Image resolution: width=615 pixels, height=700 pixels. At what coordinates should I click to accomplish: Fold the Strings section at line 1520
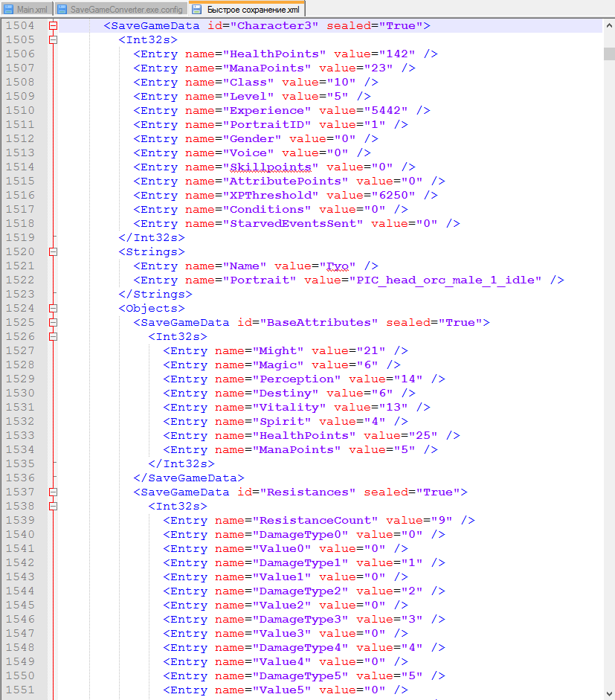point(53,251)
